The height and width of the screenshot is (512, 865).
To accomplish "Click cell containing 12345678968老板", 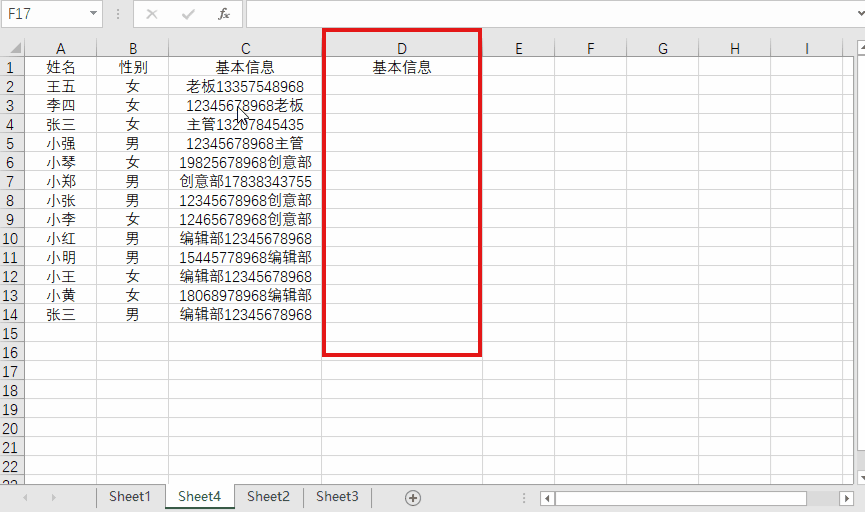I will click(x=245, y=105).
